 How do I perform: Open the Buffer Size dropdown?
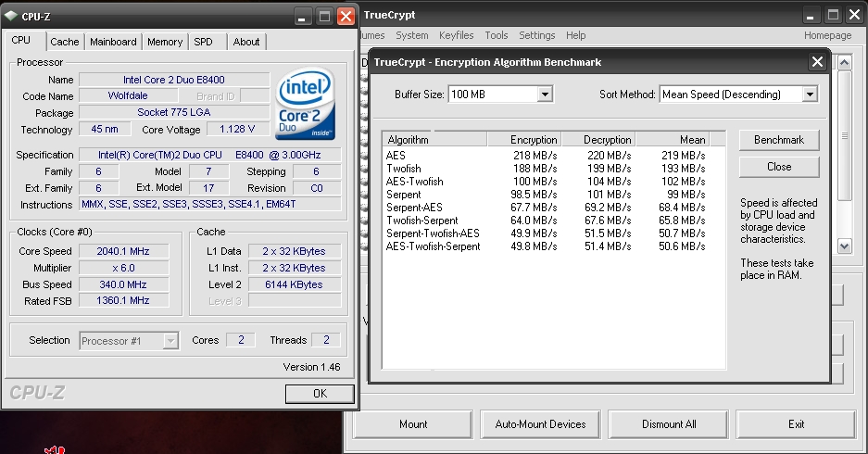(545, 95)
